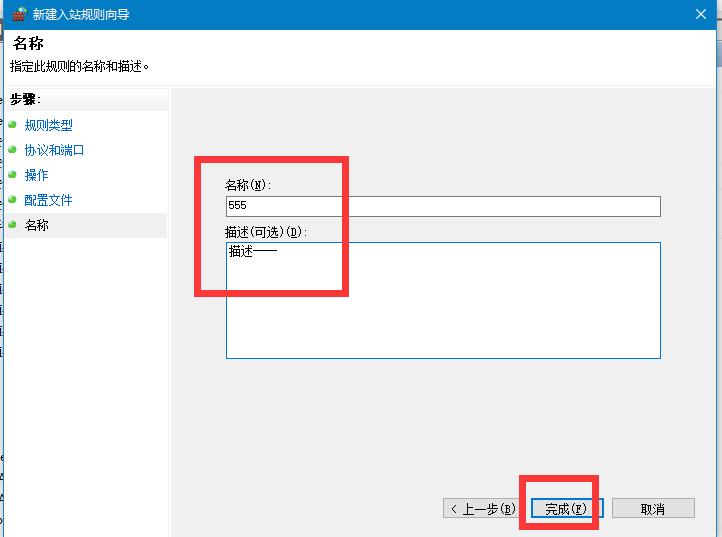The image size is (722, 537).
Task: Go to the 协议和端口 step
Action: 54,150
